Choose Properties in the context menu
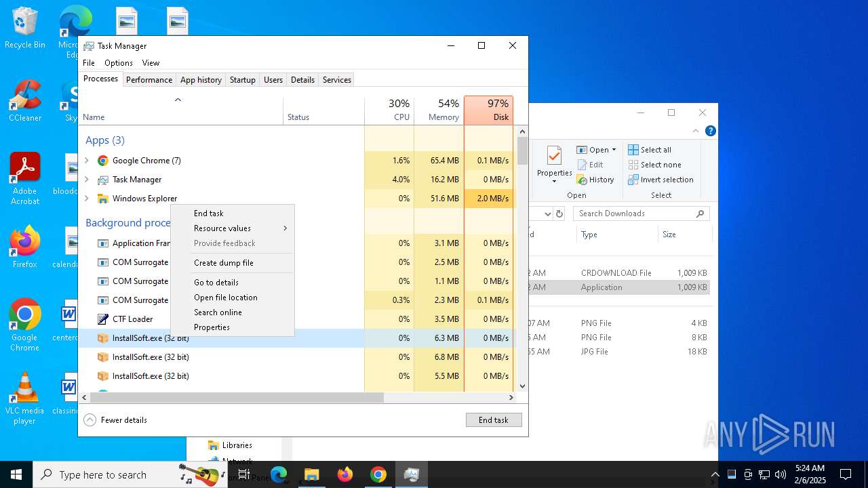The height and width of the screenshot is (488, 868). pyautogui.click(x=233, y=327)
